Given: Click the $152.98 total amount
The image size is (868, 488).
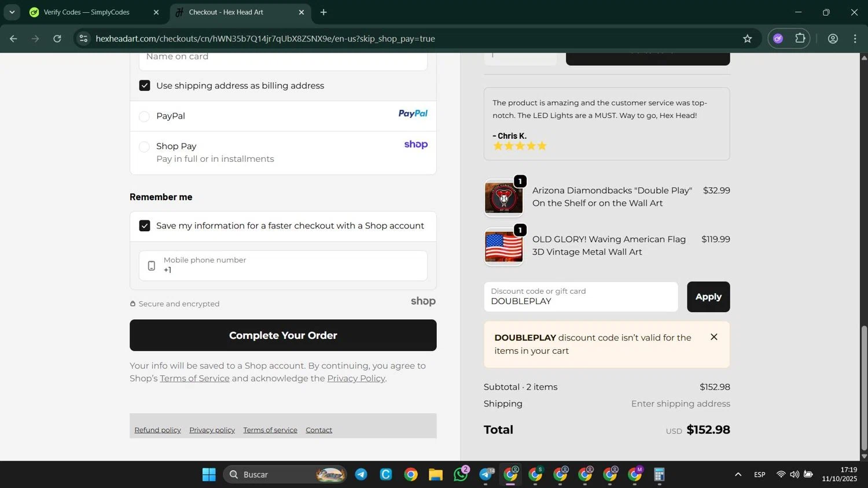Looking at the screenshot, I should pyautogui.click(x=708, y=430).
